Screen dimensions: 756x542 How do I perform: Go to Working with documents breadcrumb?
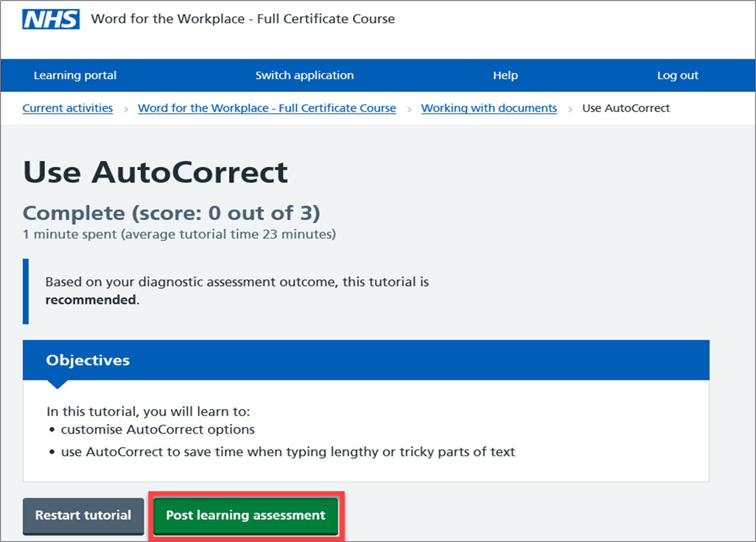[489, 108]
